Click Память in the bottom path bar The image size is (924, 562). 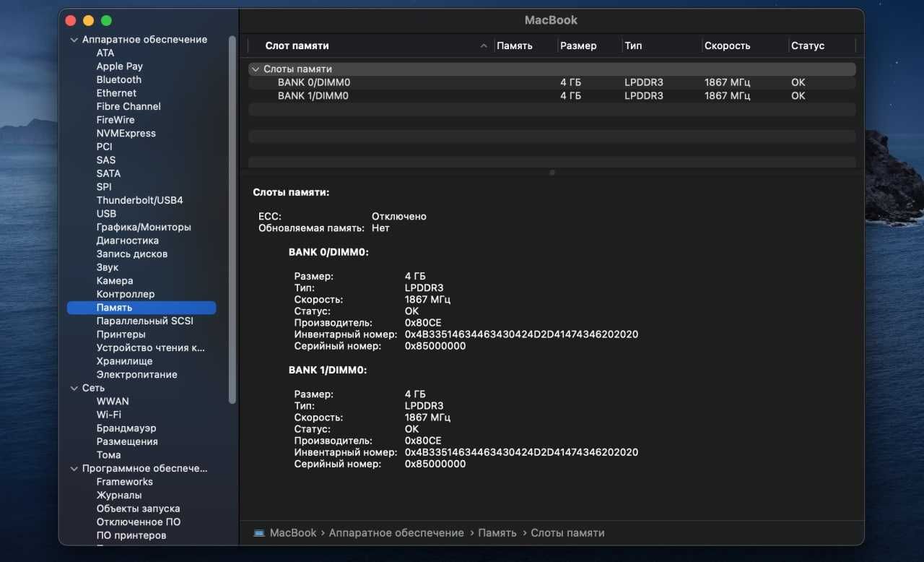pyautogui.click(x=497, y=533)
